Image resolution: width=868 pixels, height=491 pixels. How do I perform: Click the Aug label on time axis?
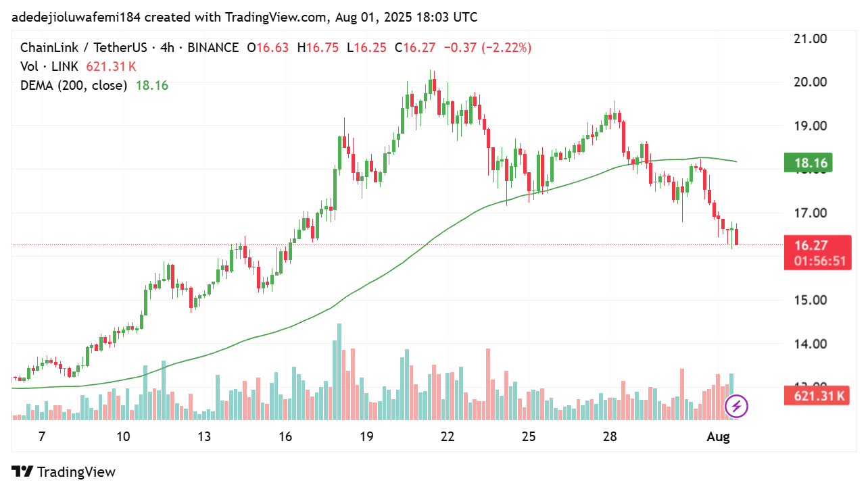coord(718,437)
